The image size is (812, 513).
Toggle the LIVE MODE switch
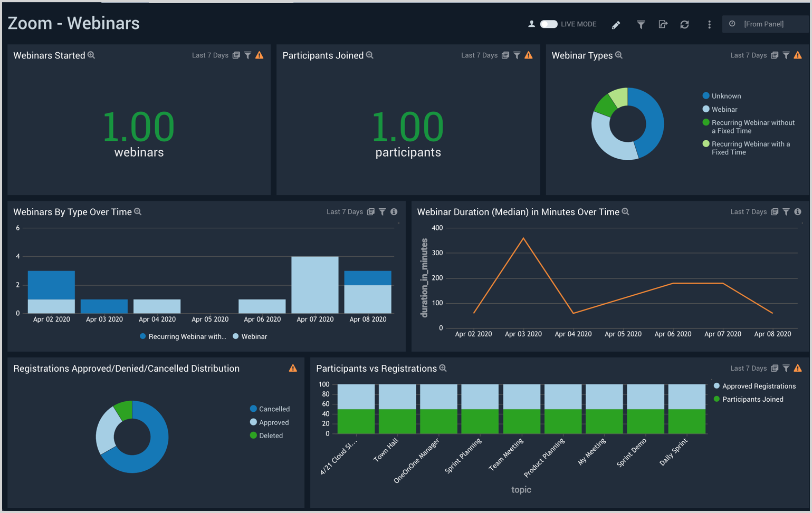pos(549,24)
